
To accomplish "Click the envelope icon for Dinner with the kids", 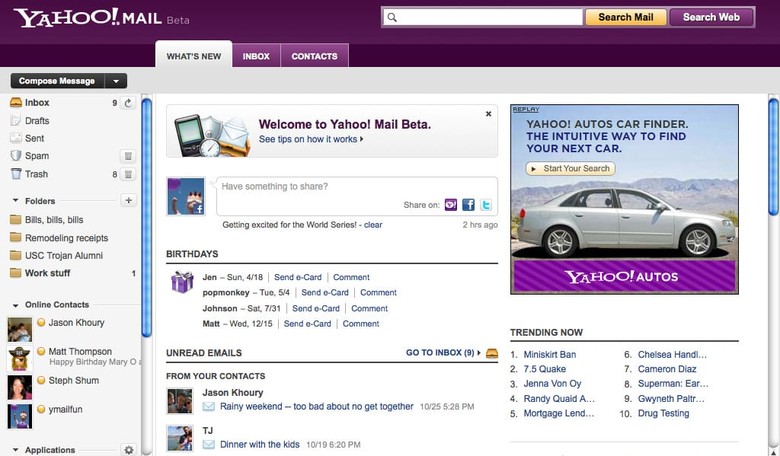I will (209, 445).
